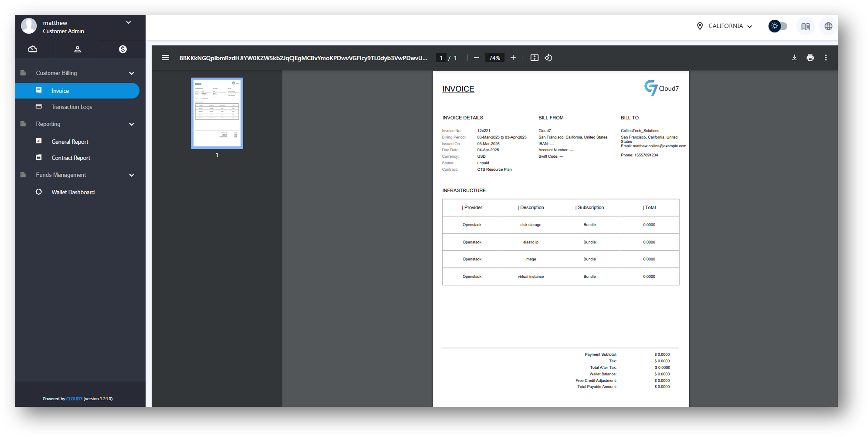Zoom in on the PDF
The height and width of the screenshot is (437, 868).
tap(513, 58)
